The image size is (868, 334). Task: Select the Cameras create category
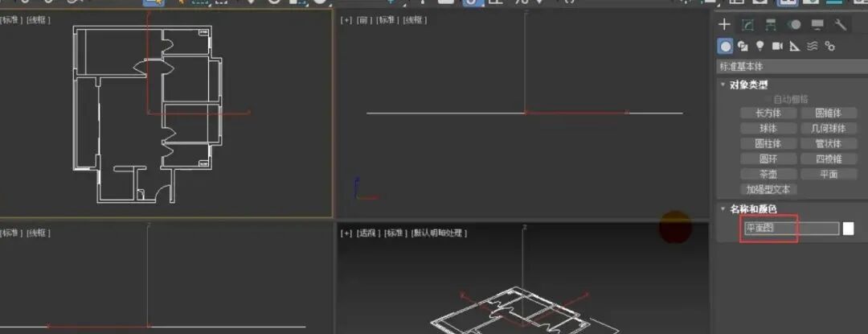(777, 46)
